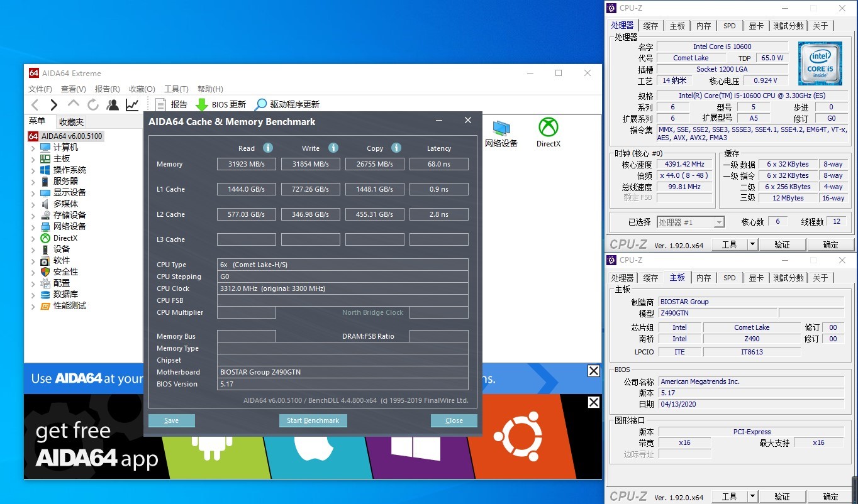This screenshot has height=504, width=858.
Task: Select 操作系统 in the AIDA64 tree
Action: [x=64, y=170]
